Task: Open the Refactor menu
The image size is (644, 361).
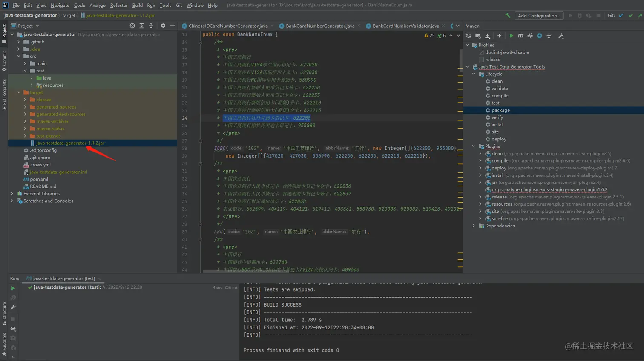Action: (119, 5)
